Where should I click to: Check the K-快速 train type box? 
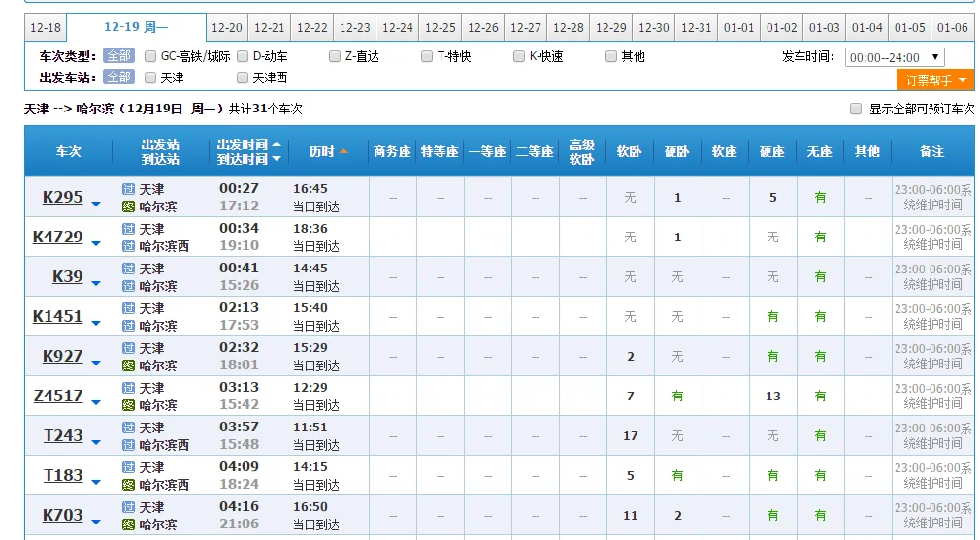point(519,57)
